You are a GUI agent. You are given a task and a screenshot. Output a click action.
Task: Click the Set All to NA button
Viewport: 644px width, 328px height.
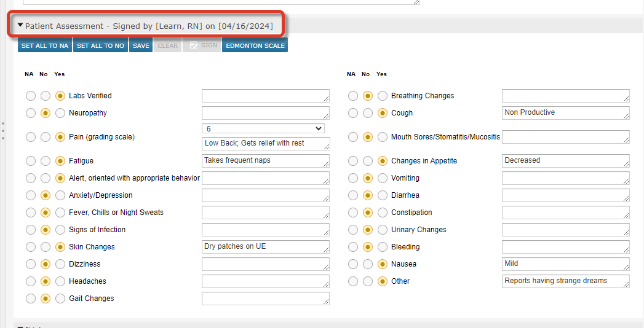[x=45, y=45]
